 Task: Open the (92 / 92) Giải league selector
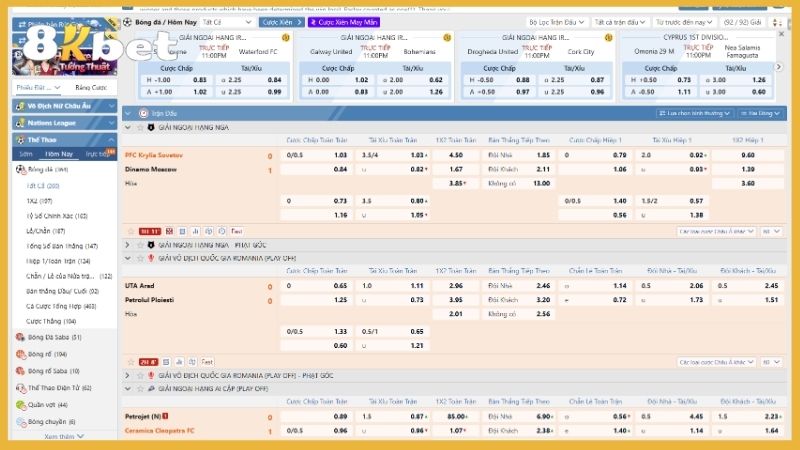[742, 22]
